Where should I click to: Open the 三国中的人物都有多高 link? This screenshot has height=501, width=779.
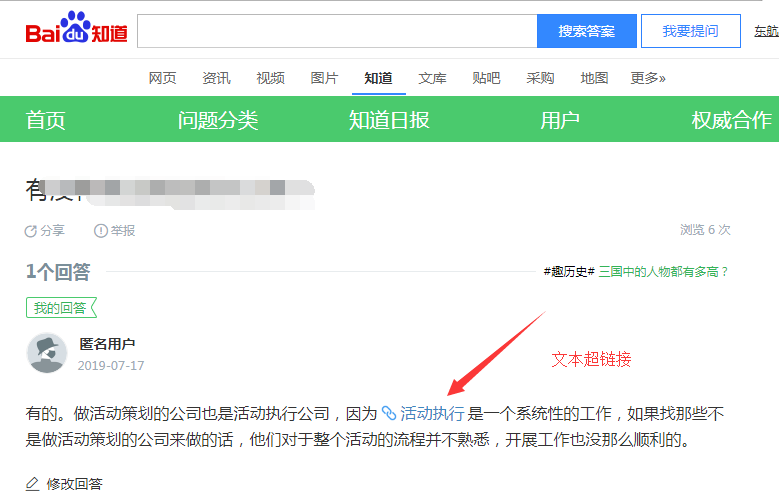(x=664, y=271)
